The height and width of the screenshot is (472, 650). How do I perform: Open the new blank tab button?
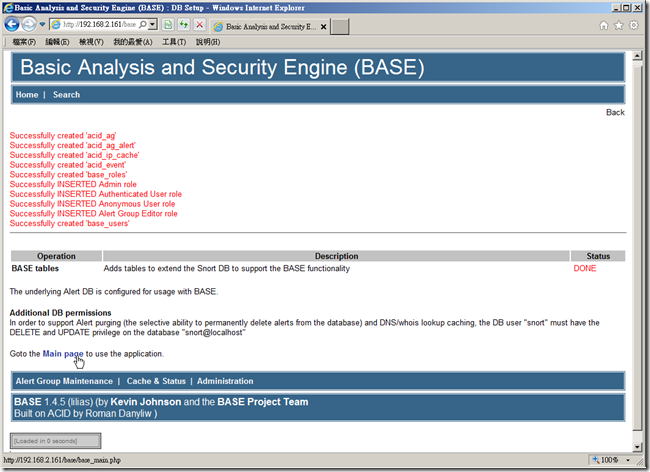pyautogui.click(x=340, y=27)
